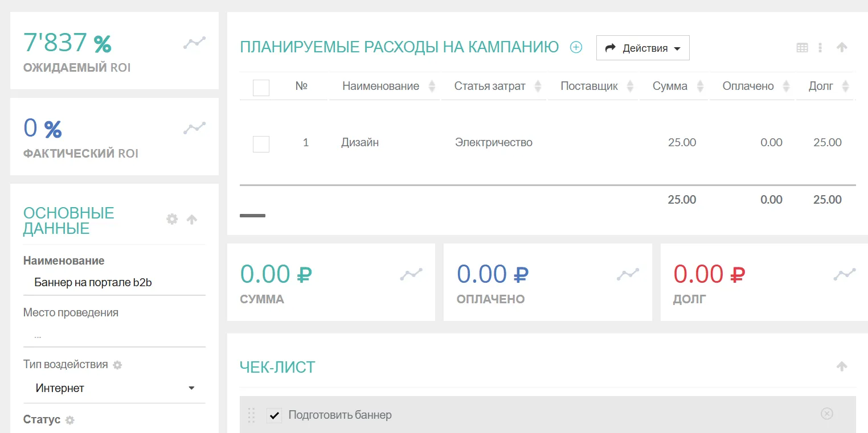Open settings gear for Основные данные section

[172, 219]
